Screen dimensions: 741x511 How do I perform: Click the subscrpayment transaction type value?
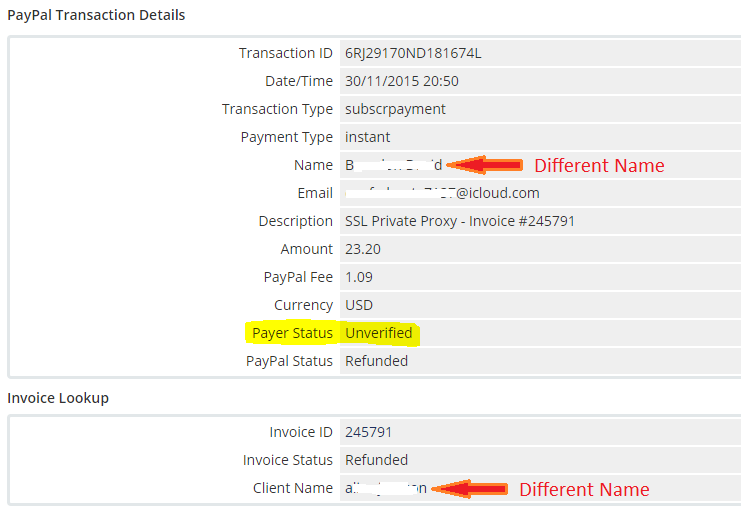(395, 109)
